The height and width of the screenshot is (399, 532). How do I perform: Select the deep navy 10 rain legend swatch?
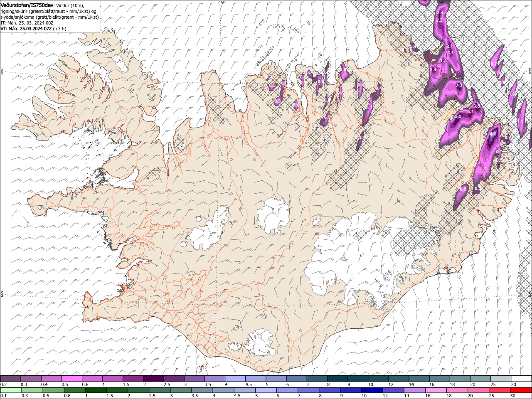click(x=372, y=390)
